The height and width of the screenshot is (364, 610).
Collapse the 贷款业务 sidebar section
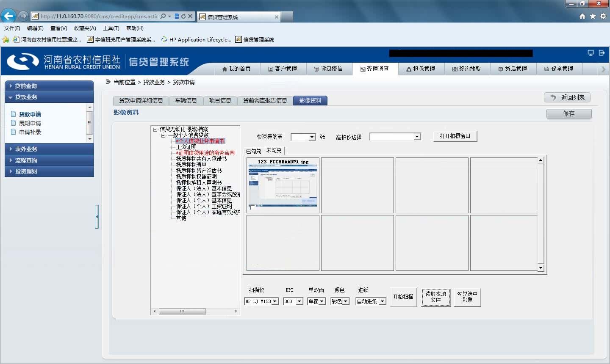(49, 97)
